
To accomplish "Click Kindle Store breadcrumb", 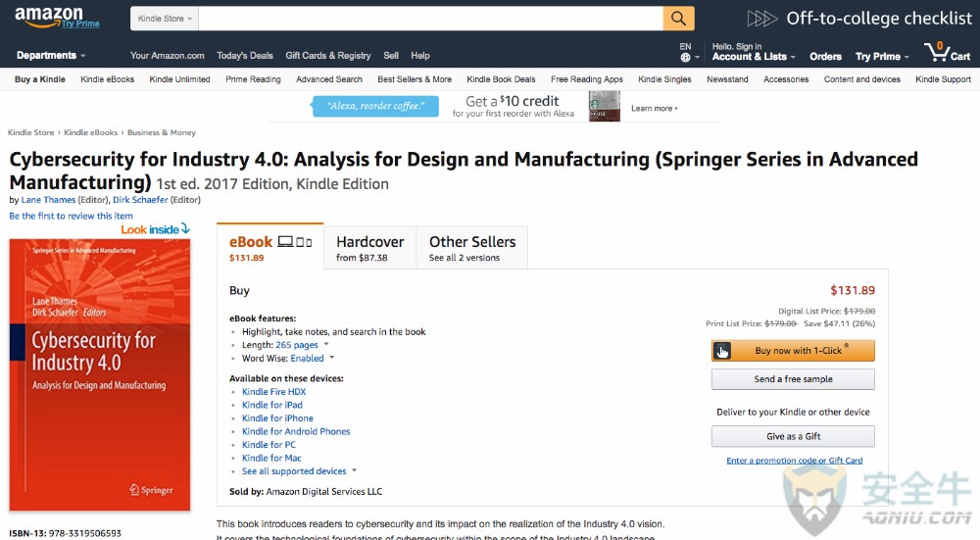I will pos(30,132).
